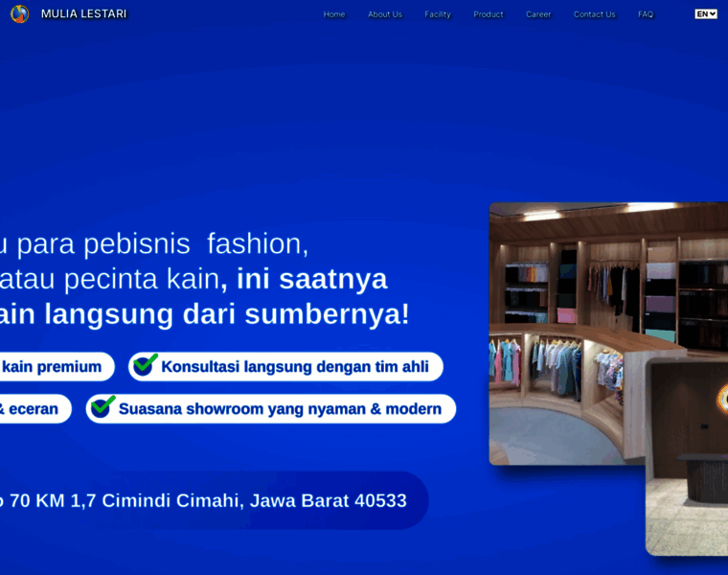The image size is (728, 575).
Task: Click the checkmark beside Suasana showroom
Action: (x=102, y=407)
